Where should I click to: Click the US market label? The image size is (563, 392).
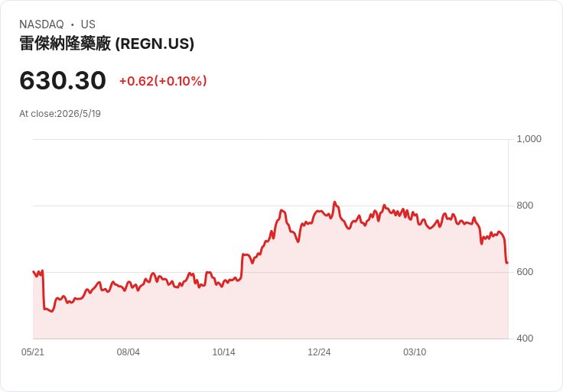[88, 24]
